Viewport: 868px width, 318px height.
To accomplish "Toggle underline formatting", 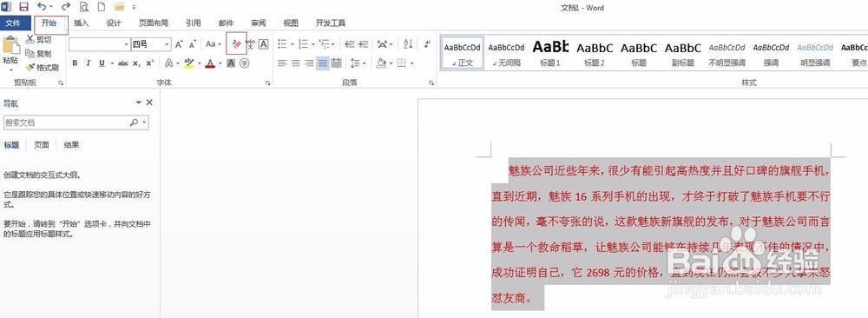I will click(x=102, y=63).
